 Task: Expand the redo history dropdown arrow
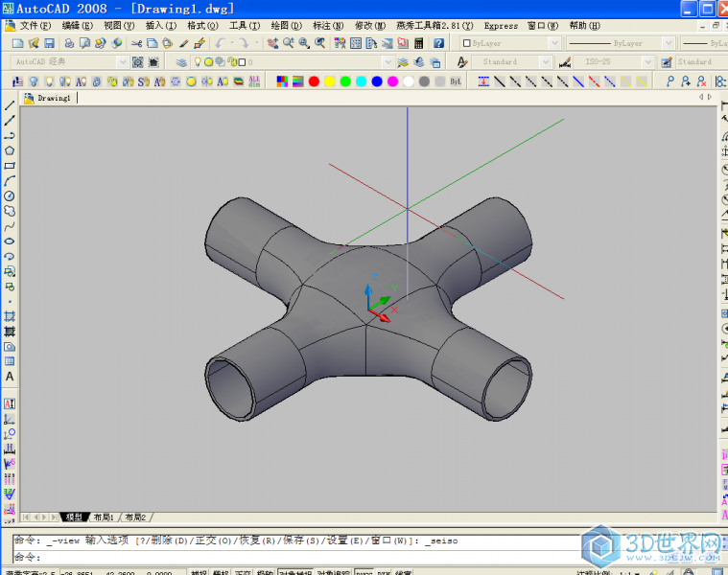[256, 43]
